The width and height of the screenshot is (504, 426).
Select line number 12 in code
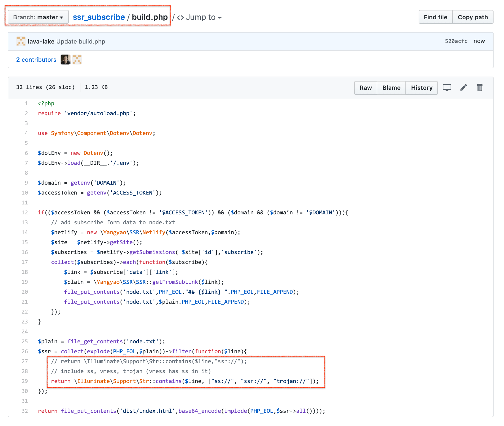point(25,212)
